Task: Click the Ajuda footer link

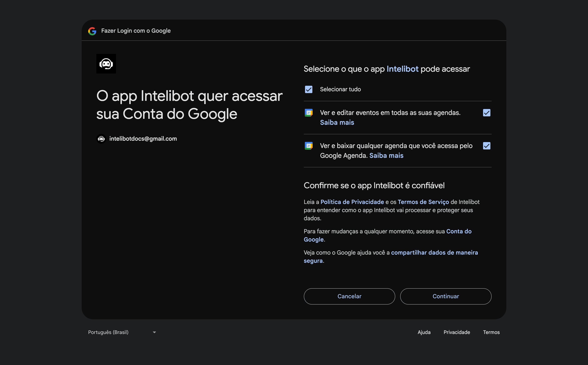Action: point(424,332)
